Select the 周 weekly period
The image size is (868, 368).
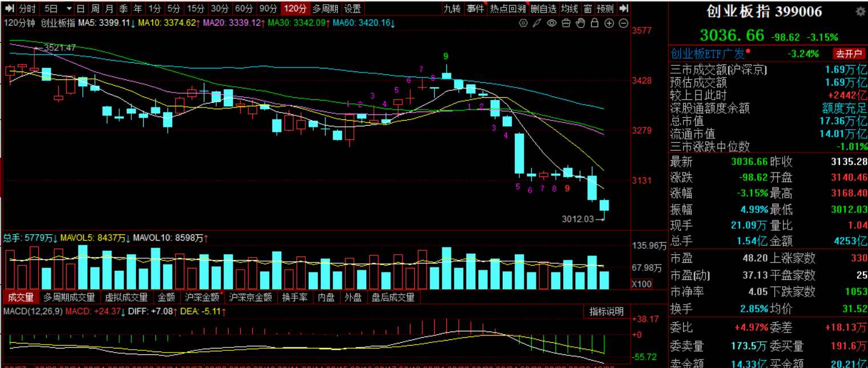(95, 9)
